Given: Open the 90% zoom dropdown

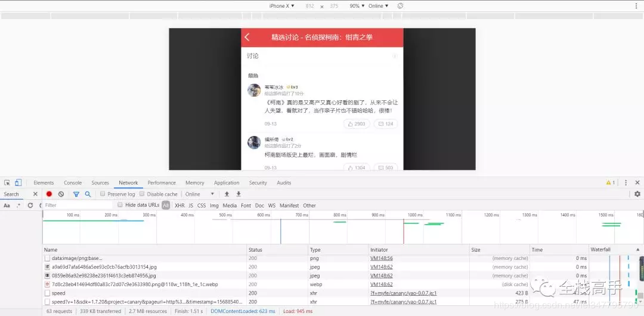Looking at the screenshot, I should pos(357,6).
